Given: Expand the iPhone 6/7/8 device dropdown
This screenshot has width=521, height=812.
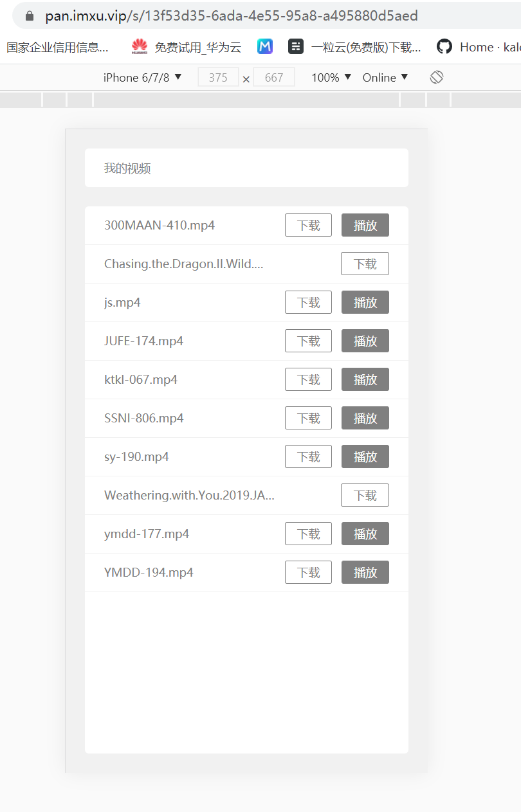Looking at the screenshot, I should (x=143, y=77).
